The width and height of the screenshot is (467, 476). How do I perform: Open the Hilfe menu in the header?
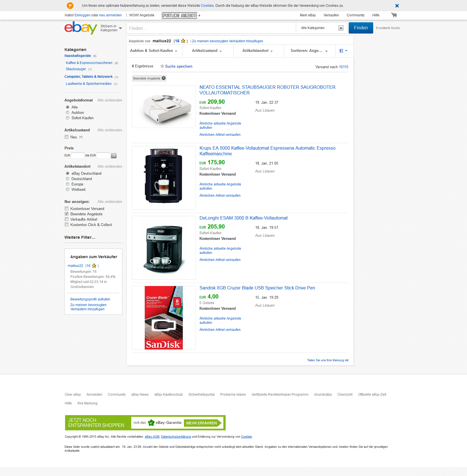(376, 15)
